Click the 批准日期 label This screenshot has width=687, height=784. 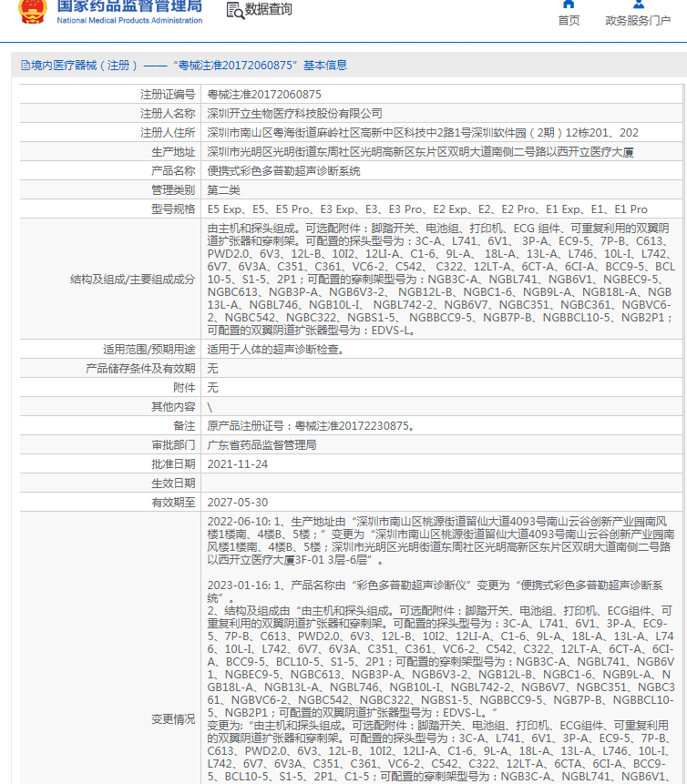point(173,464)
